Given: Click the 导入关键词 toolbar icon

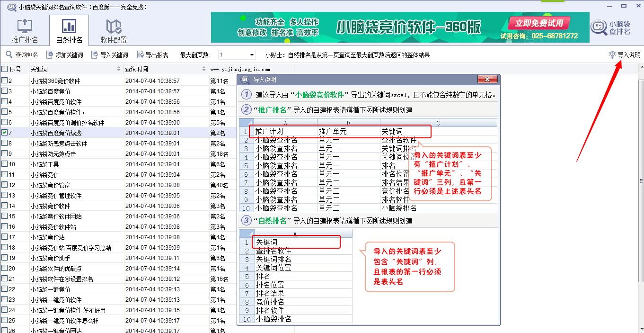Looking at the screenshot, I should 95,55.
